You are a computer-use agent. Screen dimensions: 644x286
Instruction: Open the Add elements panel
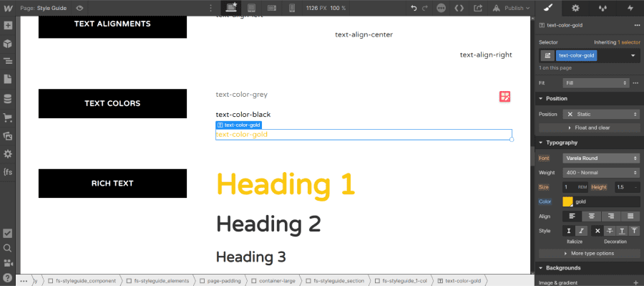8,25
